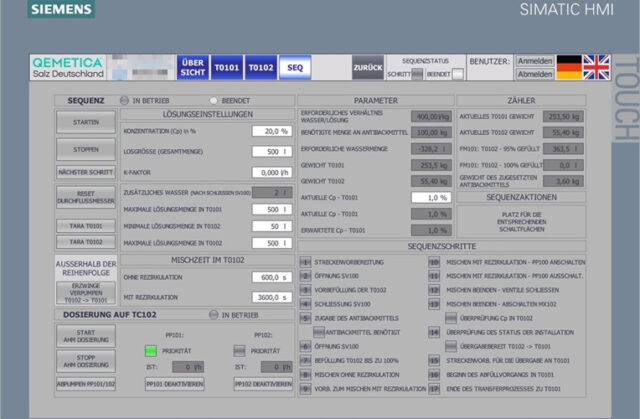Toggle the green PP101 Priorität indicator
The width and height of the screenshot is (640, 419).
(x=151, y=350)
